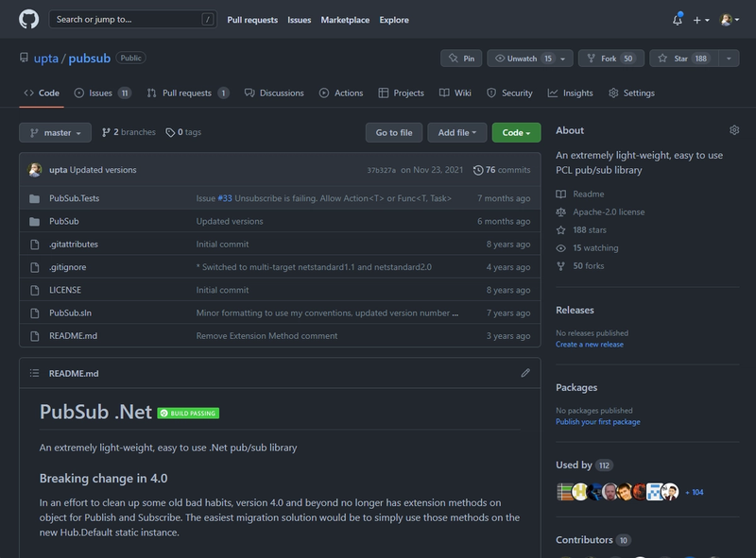
Task: Star the repository
Action: tap(684, 59)
